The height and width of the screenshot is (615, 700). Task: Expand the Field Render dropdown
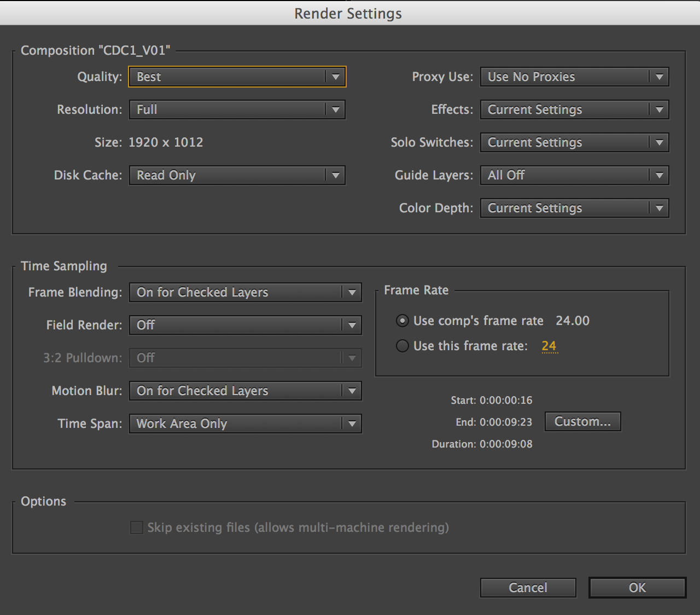(245, 325)
